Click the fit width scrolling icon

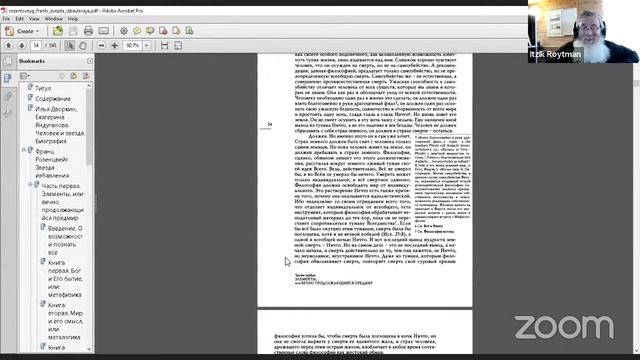(164, 46)
